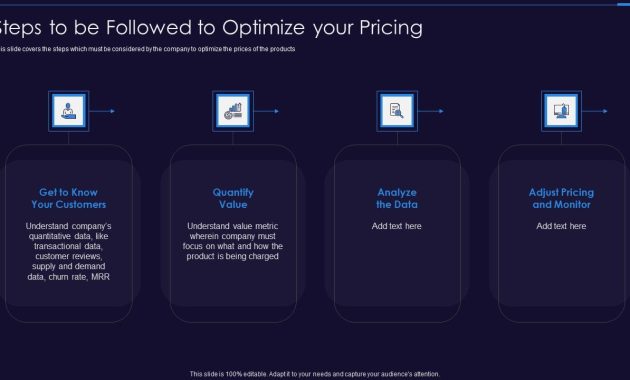This screenshot has width=630, height=380.
Task: Select the value metric description paragraph
Action: click(x=233, y=241)
